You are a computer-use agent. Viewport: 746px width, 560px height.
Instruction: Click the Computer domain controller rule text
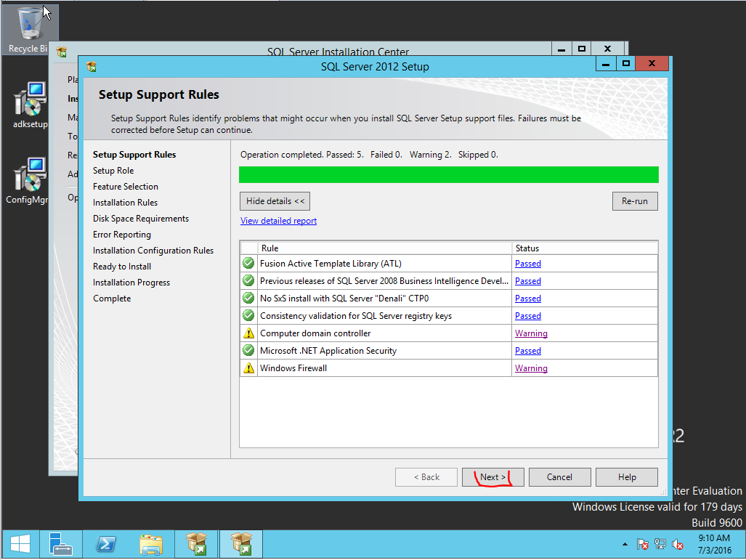coord(315,333)
